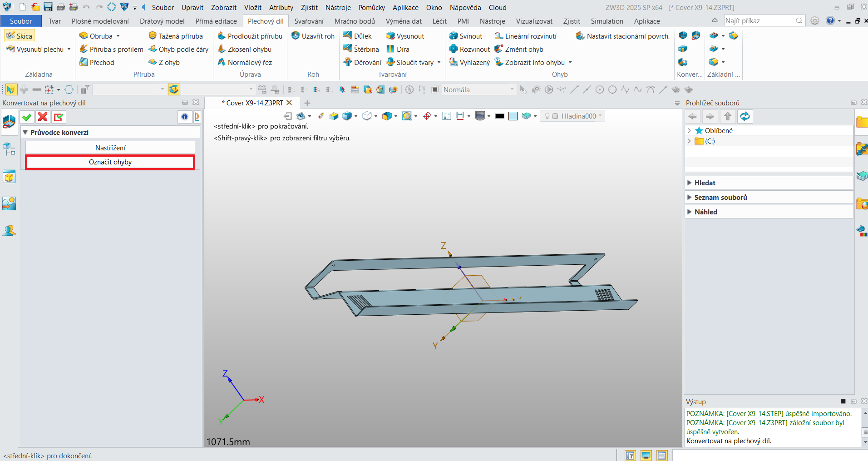Image resolution: width=868 pixels, height=461 pixels.
Task: Toggle the highlighted filter icon in toolbar
Action: pos(174,89)
